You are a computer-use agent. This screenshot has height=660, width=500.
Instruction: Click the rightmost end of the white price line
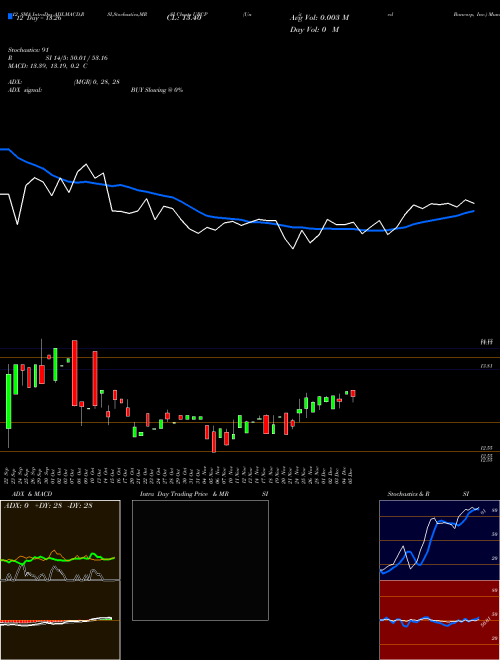(x=474, y=204)
